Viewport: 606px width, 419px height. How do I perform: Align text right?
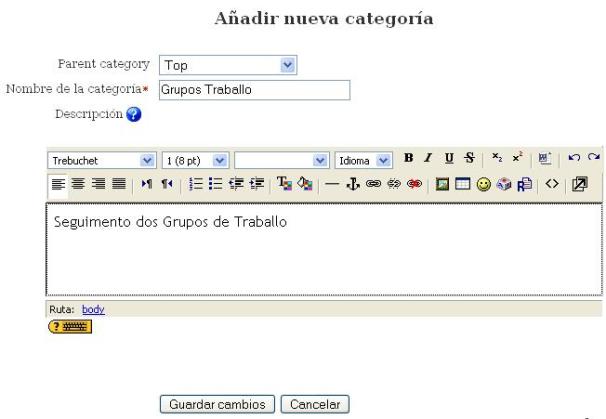[99, 184]
